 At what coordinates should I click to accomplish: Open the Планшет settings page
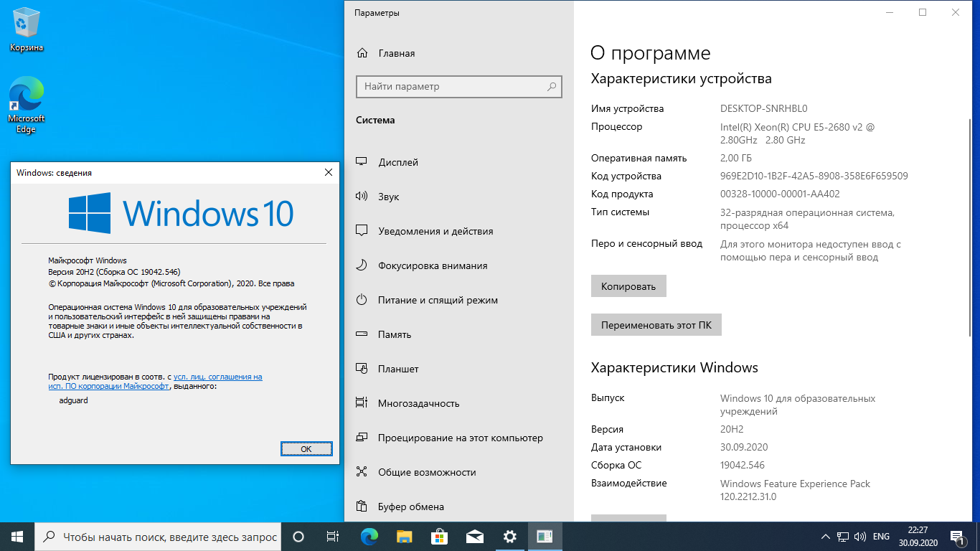tap(459, 369)
